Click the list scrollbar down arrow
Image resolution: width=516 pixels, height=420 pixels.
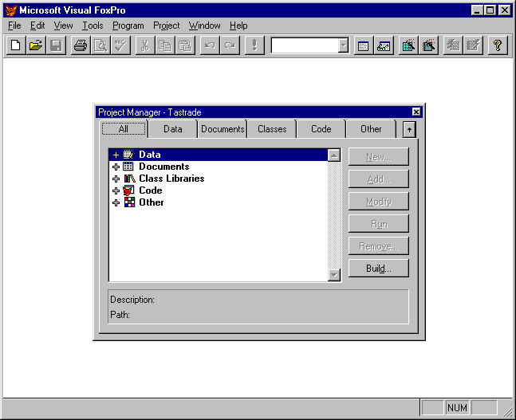(334, 275)
